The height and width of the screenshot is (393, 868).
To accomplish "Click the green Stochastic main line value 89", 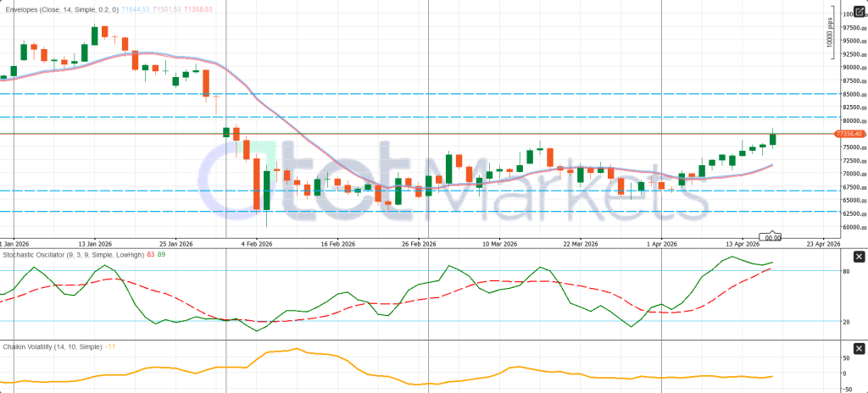I will click(161, 254).
